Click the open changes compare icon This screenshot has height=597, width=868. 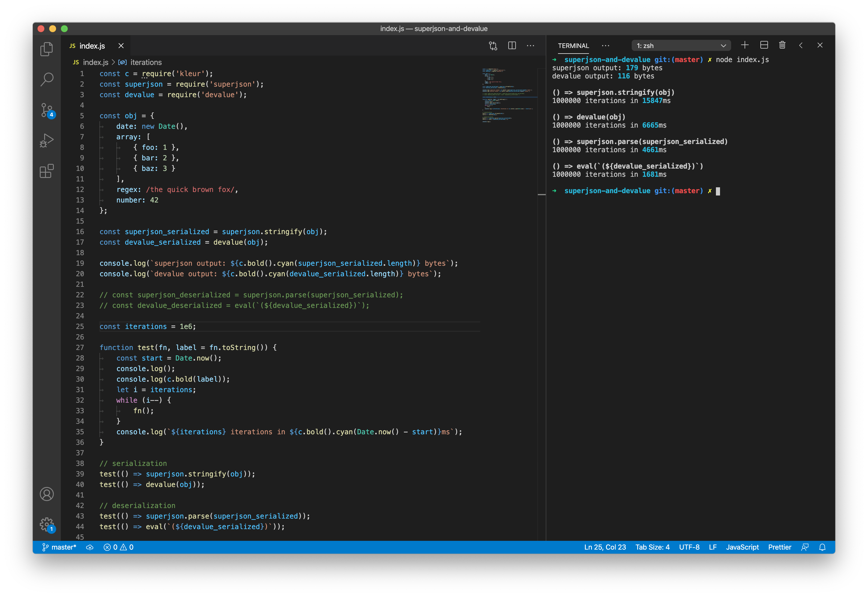pos(493,46)
